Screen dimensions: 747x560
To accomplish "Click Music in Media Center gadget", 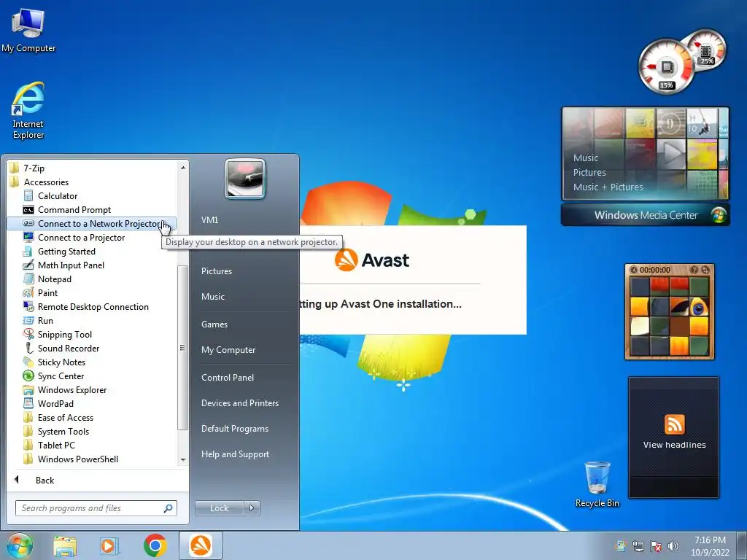I will click(x=586, y=157).
